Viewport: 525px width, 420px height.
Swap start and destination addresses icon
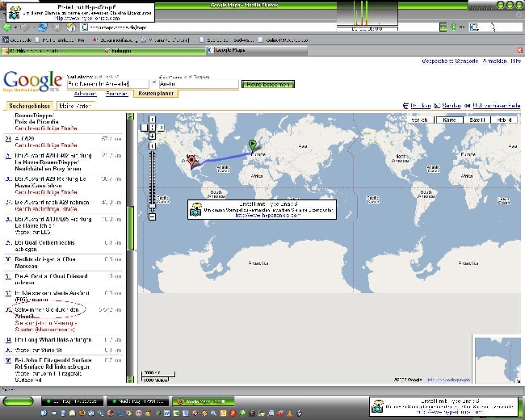pos(154,82)
